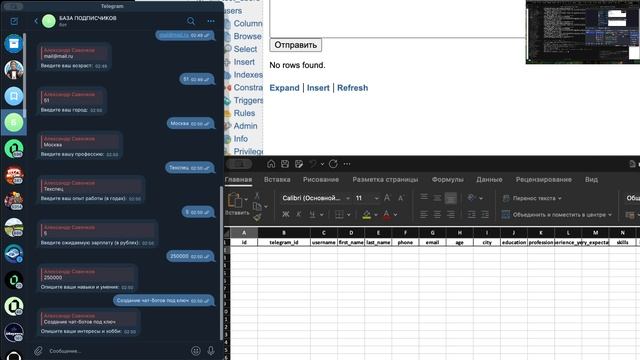
Task: Toggle italic К formatting in Excel
Action: (299, 214)
